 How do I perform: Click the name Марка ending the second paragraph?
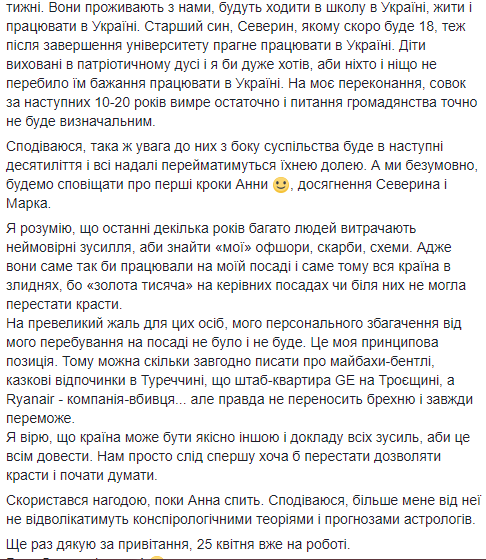28,204
